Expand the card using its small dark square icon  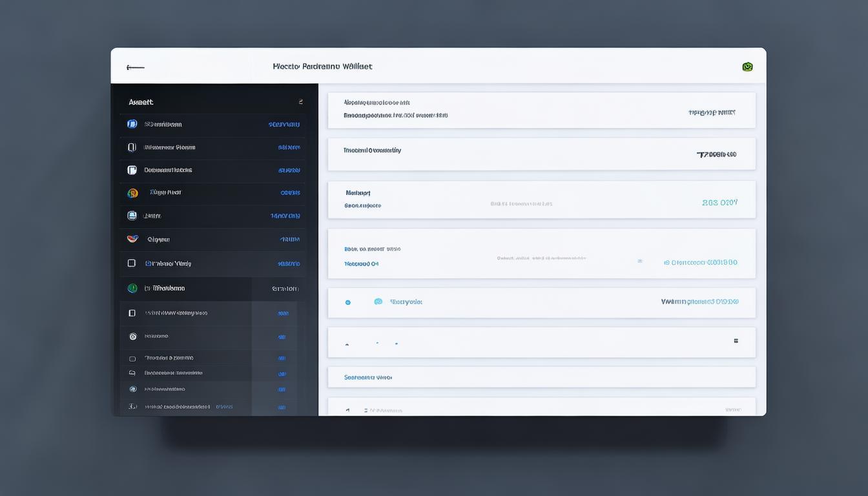736,340
